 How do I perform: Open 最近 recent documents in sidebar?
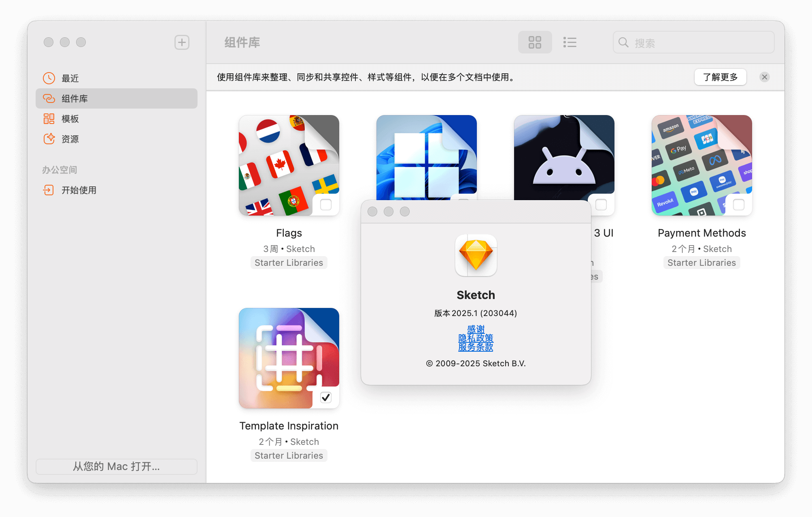pos(70,78)
